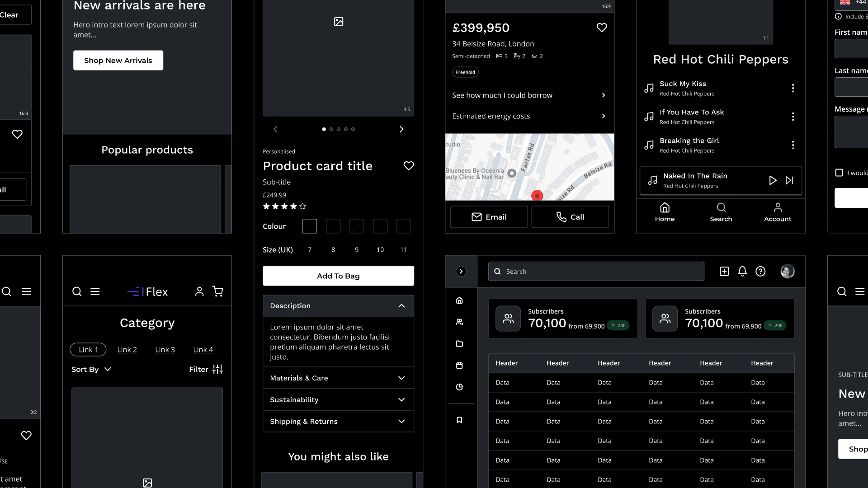The height and width of the screenshot is (488, 868).
Task: Click the Add/Create icon in dashboard toolbar
Action: (x=724, y=271)
